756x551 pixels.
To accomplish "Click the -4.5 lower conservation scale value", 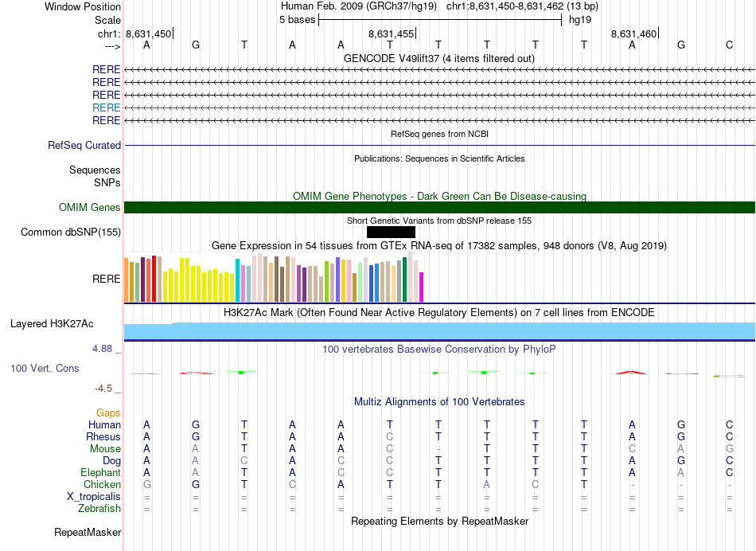I will pos(103,389).
